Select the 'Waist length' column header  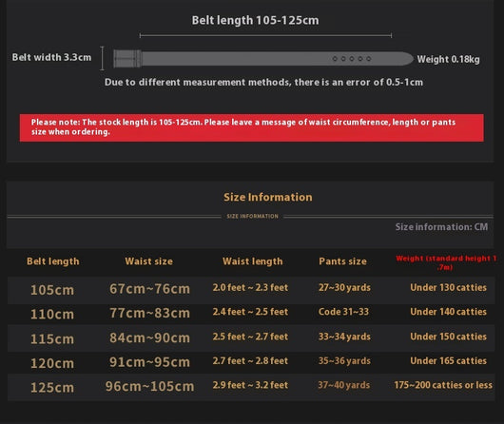pos(253,261)
